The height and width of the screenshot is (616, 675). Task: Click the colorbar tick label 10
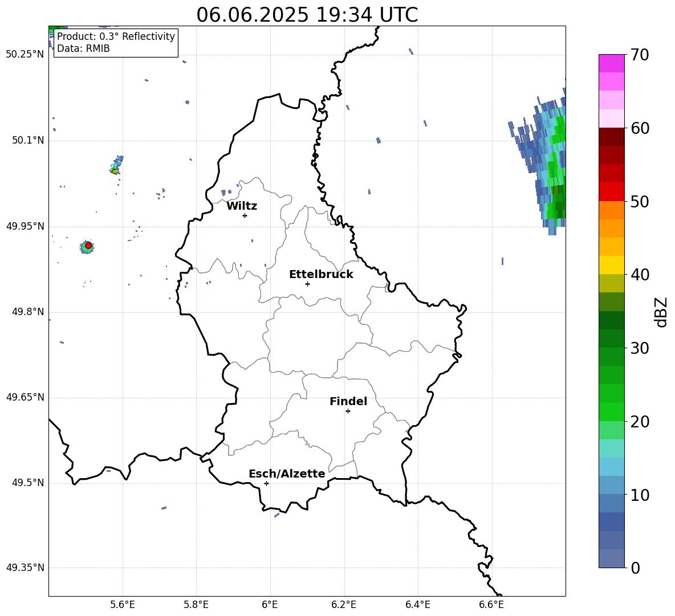(x=640, y=495)
